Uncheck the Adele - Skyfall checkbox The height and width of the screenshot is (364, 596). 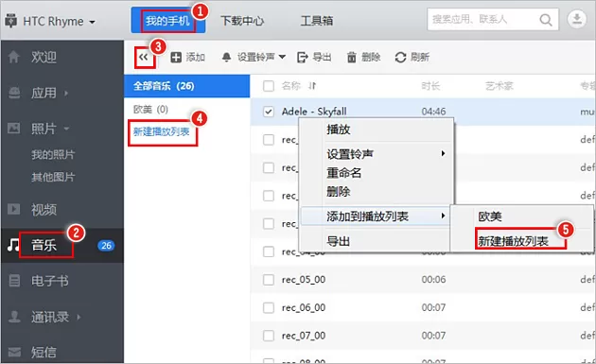click(269, 112)
